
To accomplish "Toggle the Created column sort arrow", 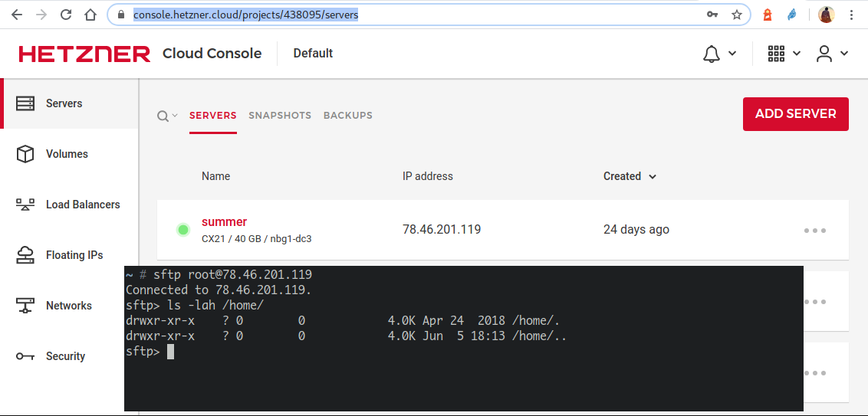I will 653,177.
